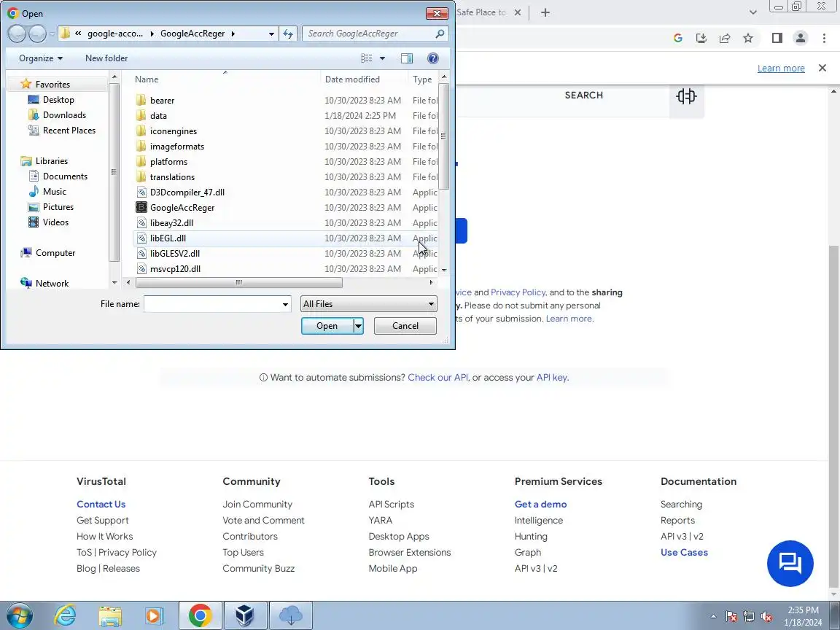Image resolution: width=840 pixels, height=630 pixels.
Task: Click the Chrome install/download page icon
Action: coord(701,38)
